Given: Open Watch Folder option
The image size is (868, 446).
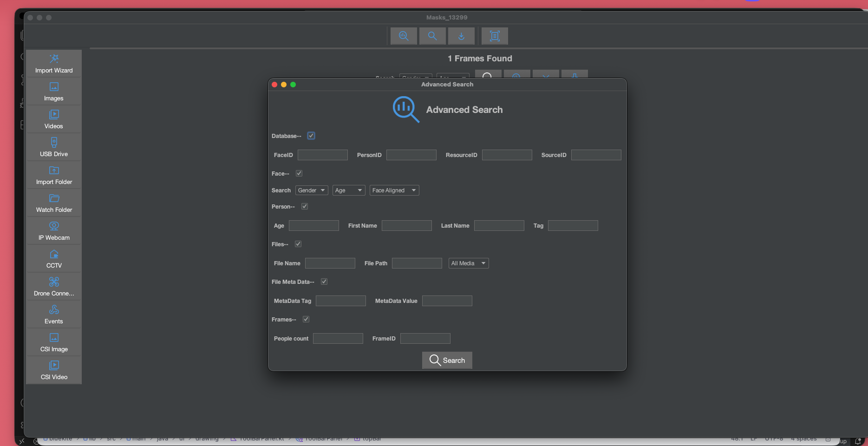Looking at the screenshot, I should coord(54,203).
